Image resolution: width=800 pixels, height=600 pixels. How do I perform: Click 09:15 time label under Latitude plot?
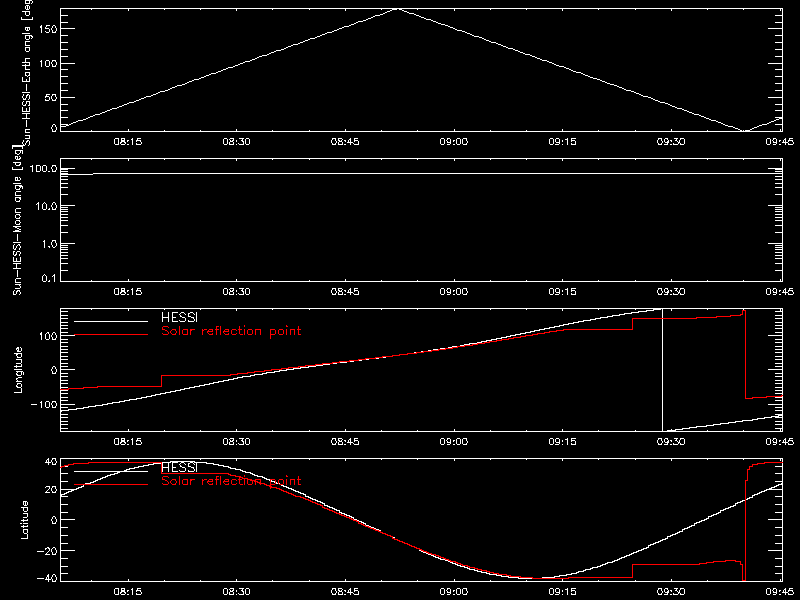[562, 592]
